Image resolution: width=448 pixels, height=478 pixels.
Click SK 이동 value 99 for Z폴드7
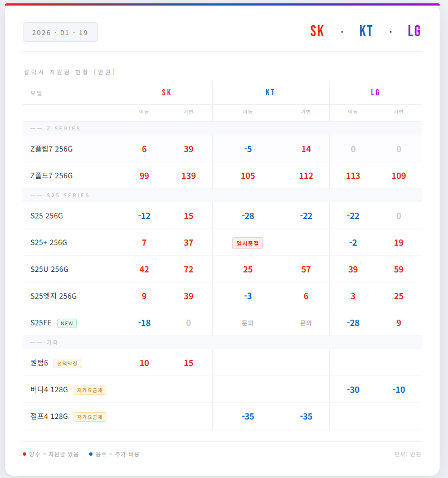pos(144,176)
